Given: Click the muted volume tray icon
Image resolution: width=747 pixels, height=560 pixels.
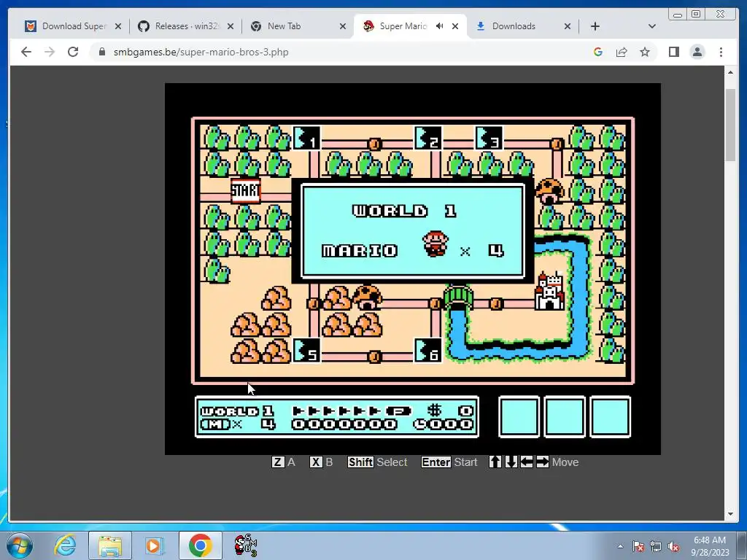Looking at the screenshot, I should [673, 547].
